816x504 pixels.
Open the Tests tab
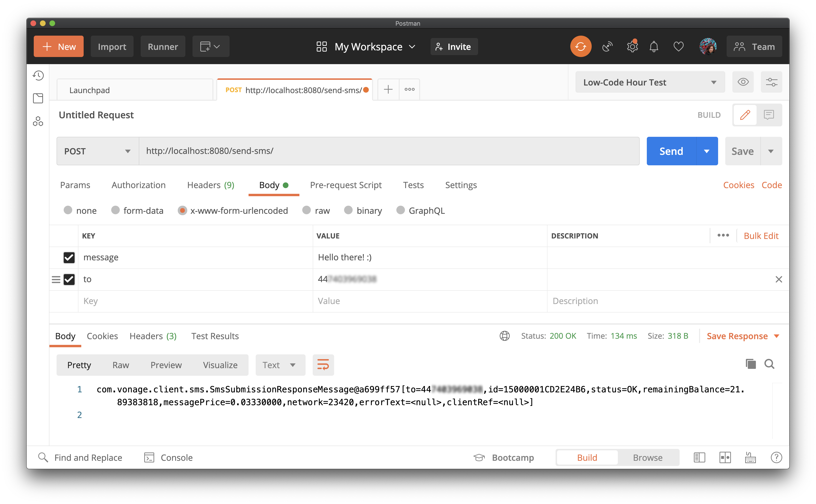pos(413,185)
